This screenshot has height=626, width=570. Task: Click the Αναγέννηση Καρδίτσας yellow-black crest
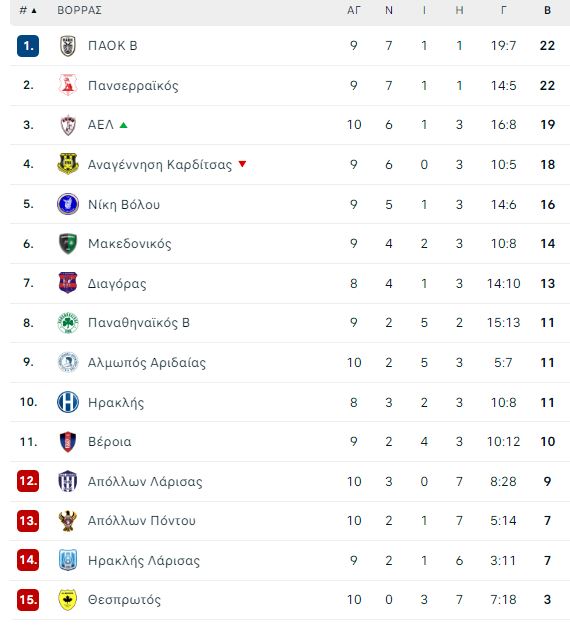coord(68,164)
